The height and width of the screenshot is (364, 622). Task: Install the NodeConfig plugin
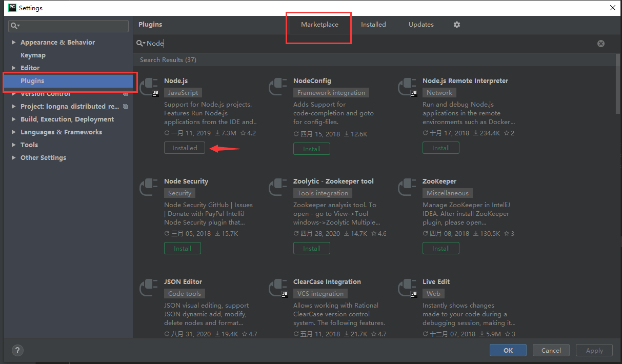coord(311,149)
